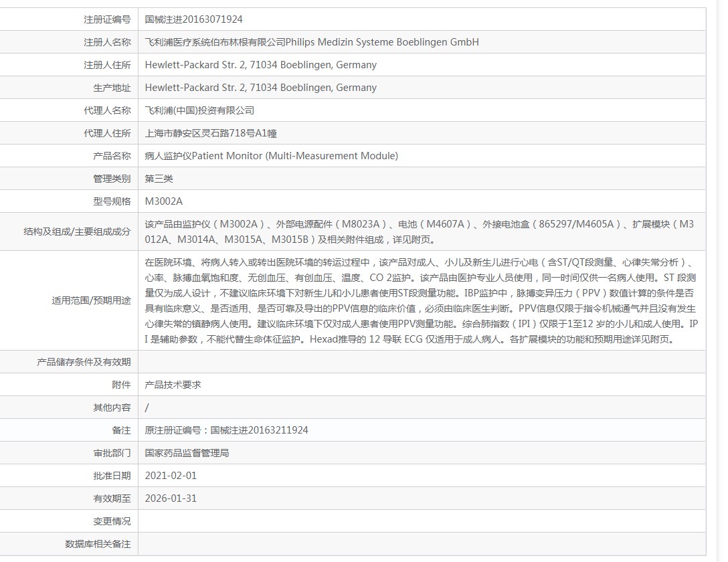Click the 产品储存条件及有效期 label

click(x=84, y=362)
